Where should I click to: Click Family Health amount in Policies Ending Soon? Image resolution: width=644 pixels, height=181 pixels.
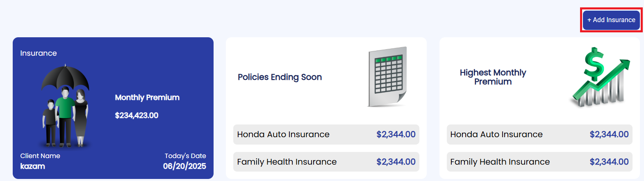pyautogui.click(x=396, y=162)
